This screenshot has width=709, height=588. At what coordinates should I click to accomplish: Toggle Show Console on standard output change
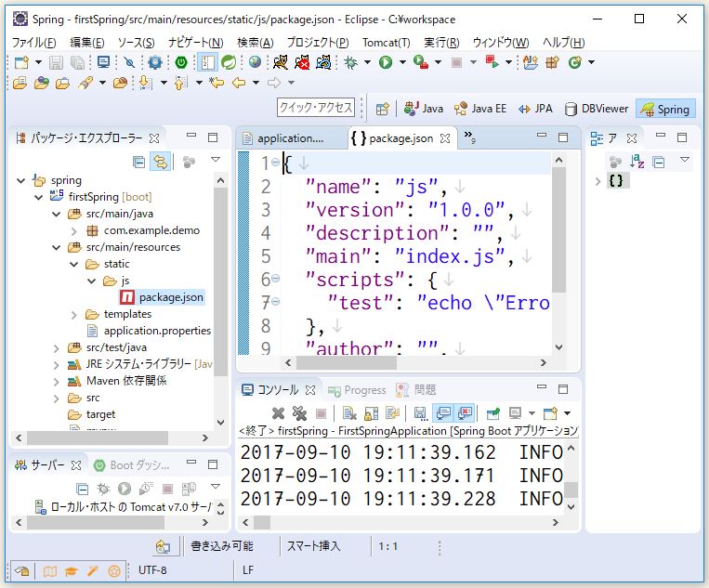[443, 412]
